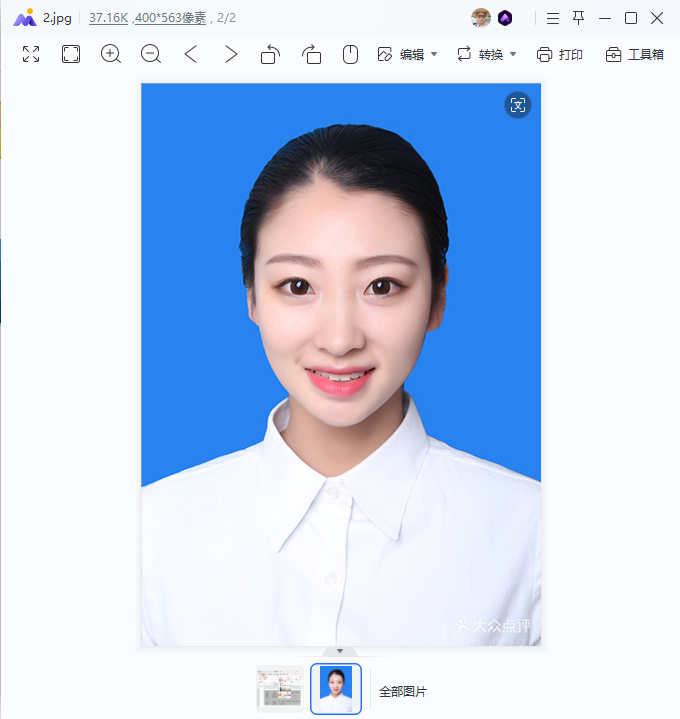Enter fullscreen view with the arrows icon

pyautogui.click(x=31, y=54)
